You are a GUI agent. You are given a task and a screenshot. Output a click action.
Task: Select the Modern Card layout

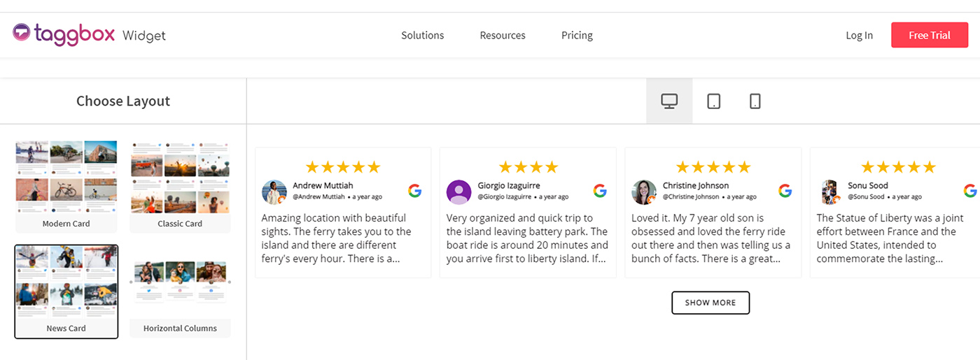(66, 185)
